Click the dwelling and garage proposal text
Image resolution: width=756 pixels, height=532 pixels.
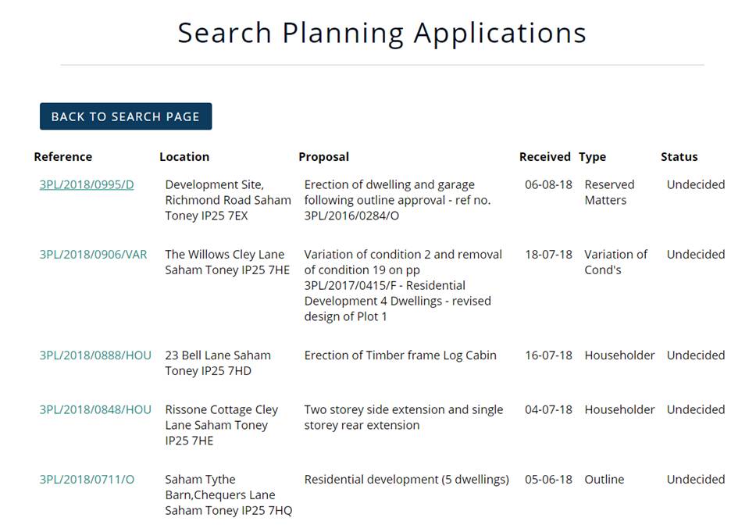tap(398, 200)
